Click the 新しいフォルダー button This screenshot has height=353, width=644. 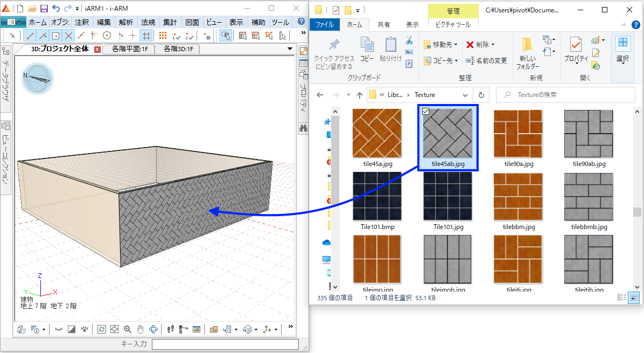[x=528, y=54]
